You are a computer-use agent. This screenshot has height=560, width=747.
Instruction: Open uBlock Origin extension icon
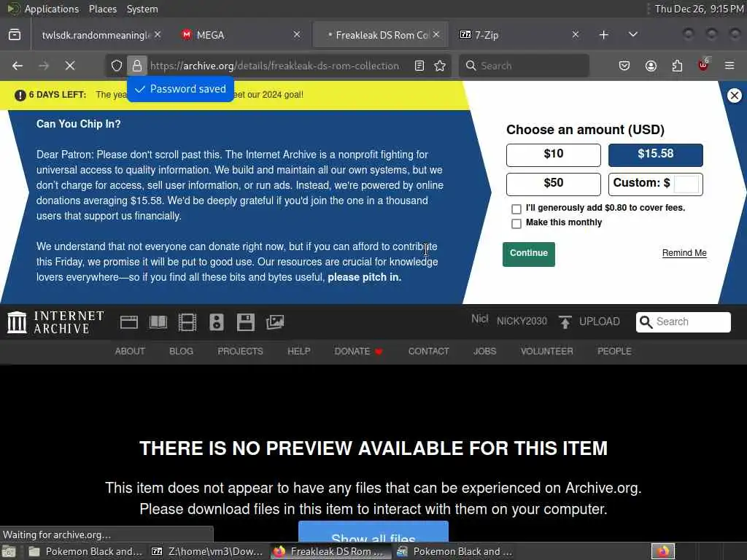pos(703,65)
